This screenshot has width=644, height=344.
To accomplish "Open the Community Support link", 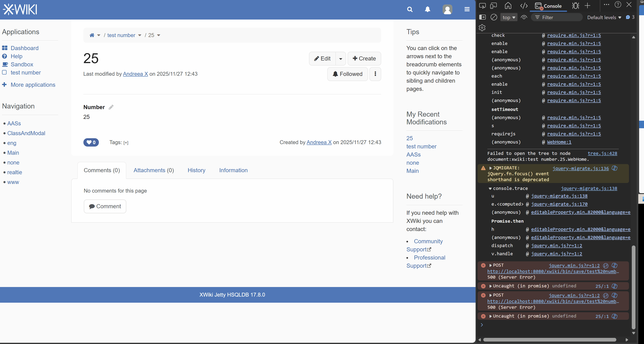I will tap(428, 241).
